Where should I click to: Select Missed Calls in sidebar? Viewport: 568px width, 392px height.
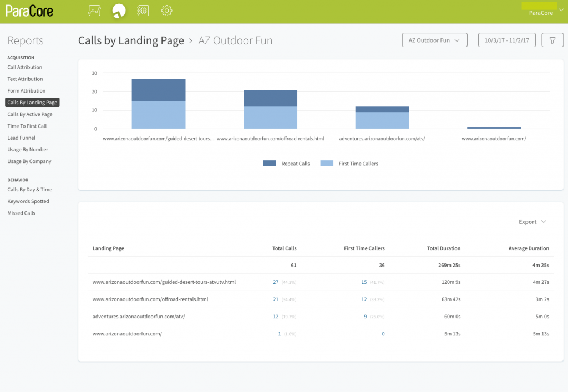(22, 213)
